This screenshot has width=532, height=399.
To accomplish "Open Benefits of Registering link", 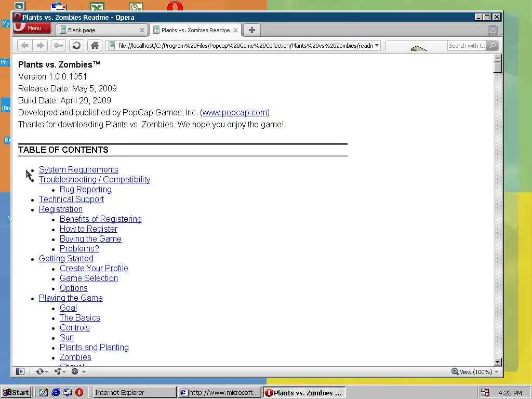I will 101,219.
